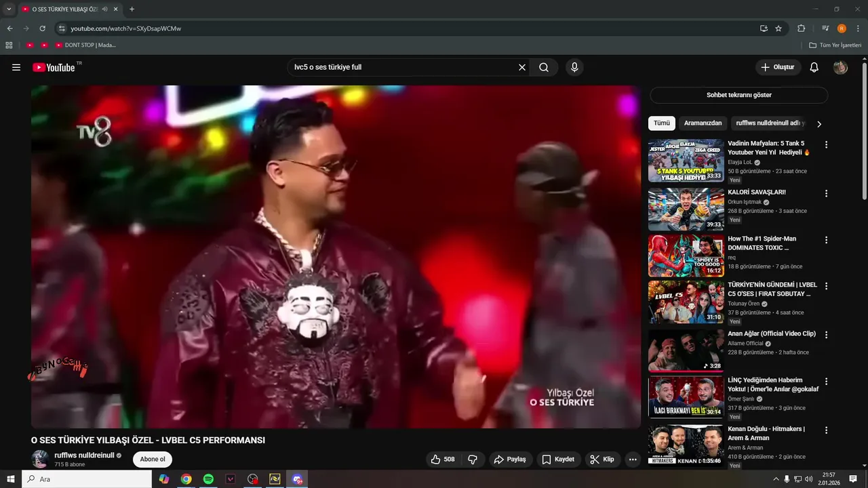Open options for TÜRKİYE'NİN GÜNDEMİ video

click(826, 286)
